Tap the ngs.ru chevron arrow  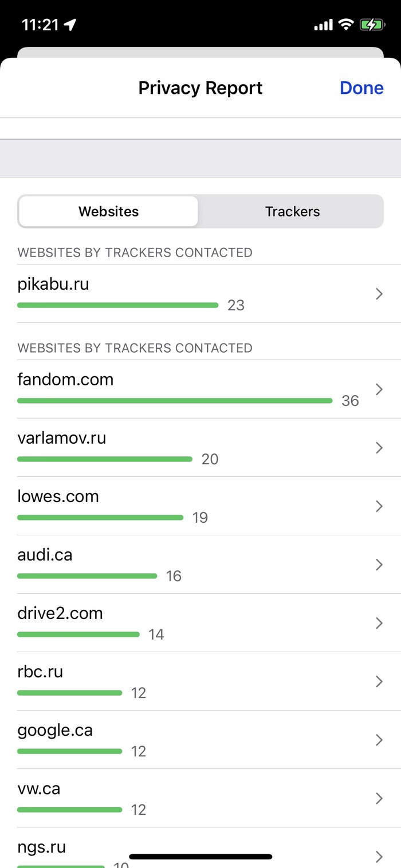pyautogui.click(x=379, y=857)
